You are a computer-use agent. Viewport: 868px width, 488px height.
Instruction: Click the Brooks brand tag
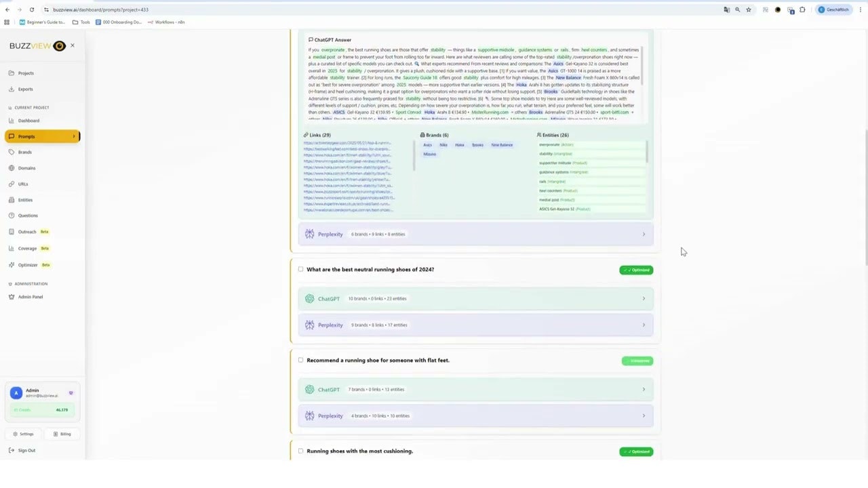tap(478, 145)
